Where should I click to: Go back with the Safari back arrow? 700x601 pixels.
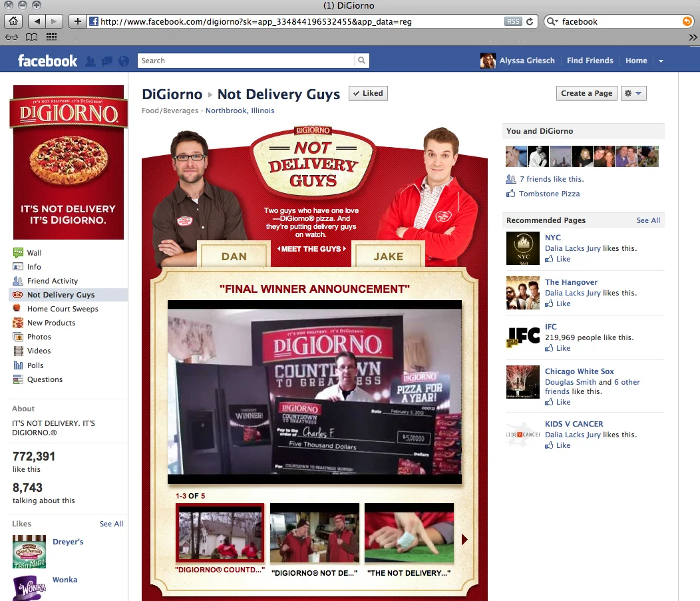point(37,21)
